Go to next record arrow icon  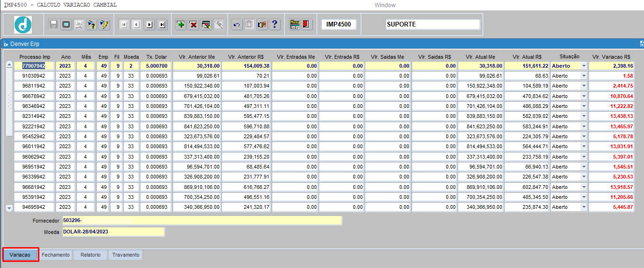pyautogui.click(x=149, y=25)
